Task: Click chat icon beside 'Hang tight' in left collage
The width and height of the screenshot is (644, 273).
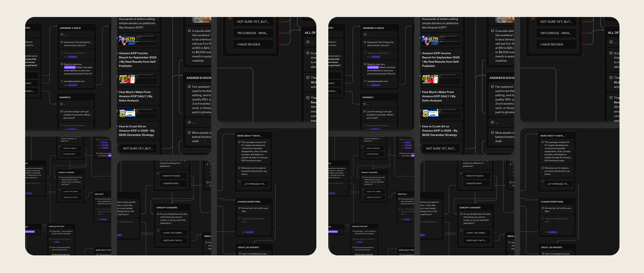Action: (50, 231)
